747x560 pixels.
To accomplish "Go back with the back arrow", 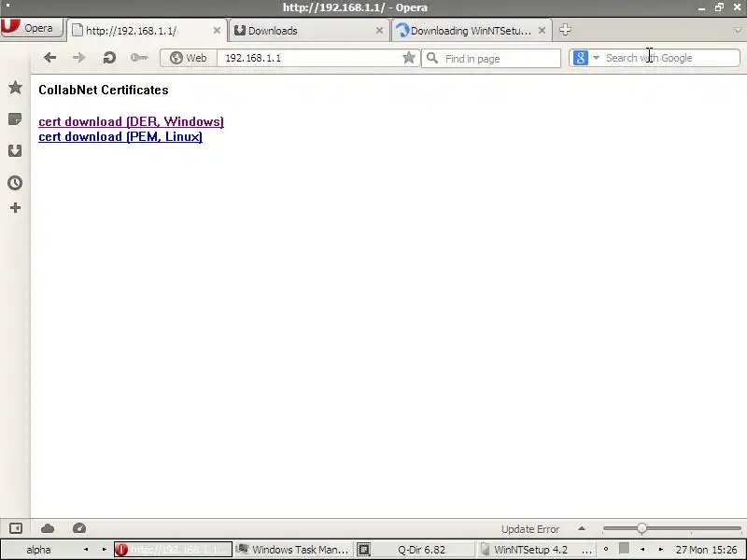I will click(x=49, y=58).
